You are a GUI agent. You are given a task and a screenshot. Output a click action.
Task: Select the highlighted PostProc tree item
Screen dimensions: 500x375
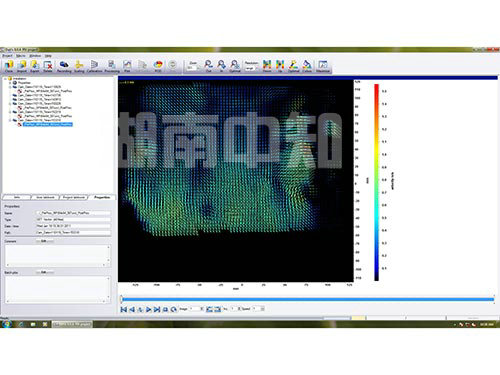coord(48,124)
